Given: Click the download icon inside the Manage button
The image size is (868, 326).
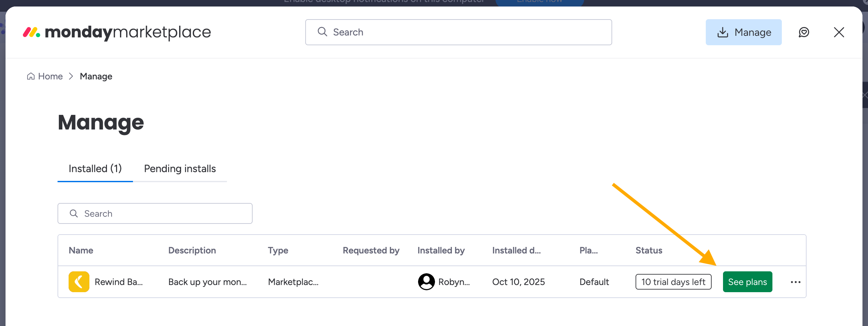Looking at the screenshot, I should [x=723, y=32].
